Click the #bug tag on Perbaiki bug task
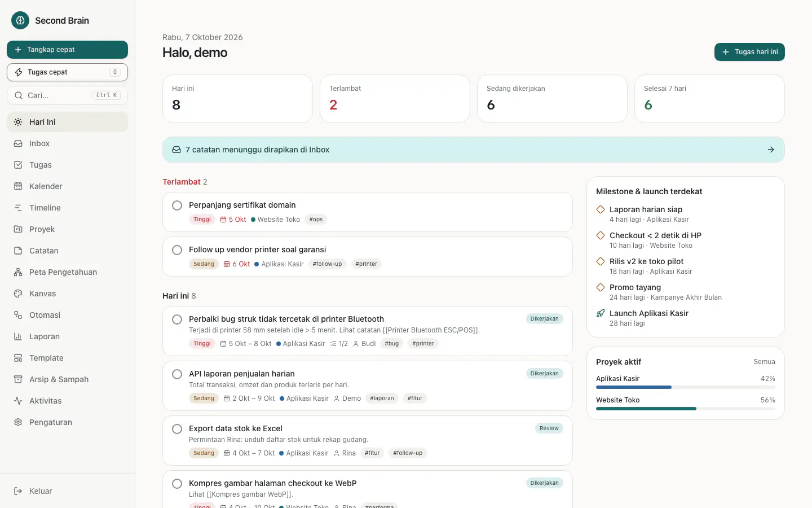 [391, 344]
